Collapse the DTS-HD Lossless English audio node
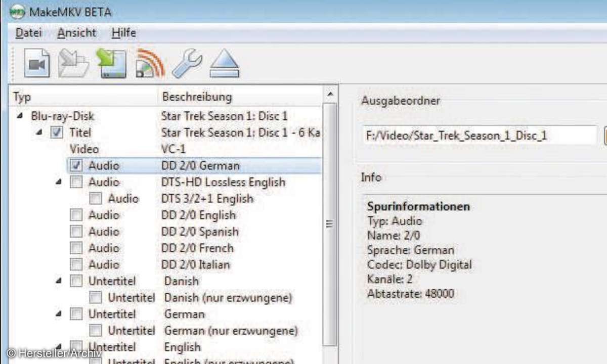 pos(59,182)
